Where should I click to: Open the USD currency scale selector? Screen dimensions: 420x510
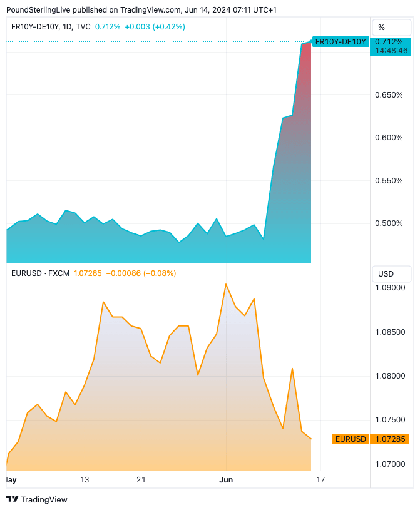(386, 273)
